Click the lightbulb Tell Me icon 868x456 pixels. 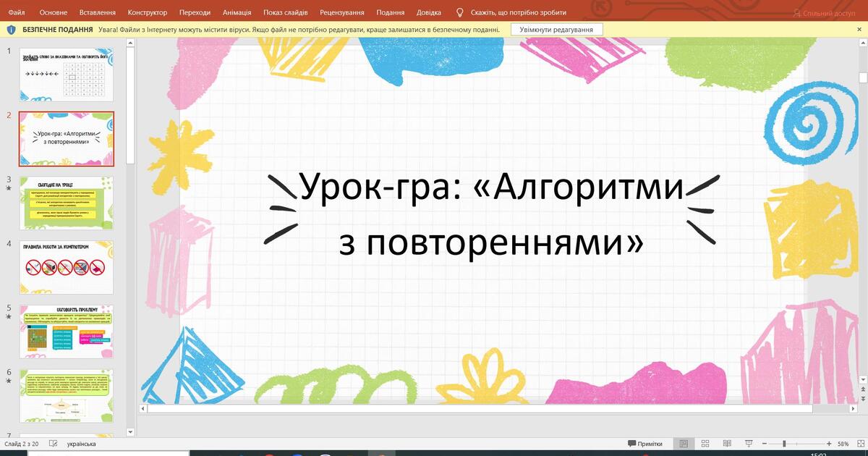(460, 12)
